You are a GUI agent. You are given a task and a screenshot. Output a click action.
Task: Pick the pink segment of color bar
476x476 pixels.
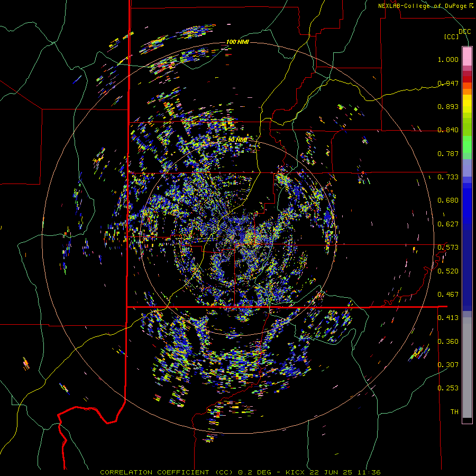tap(467, 57)
